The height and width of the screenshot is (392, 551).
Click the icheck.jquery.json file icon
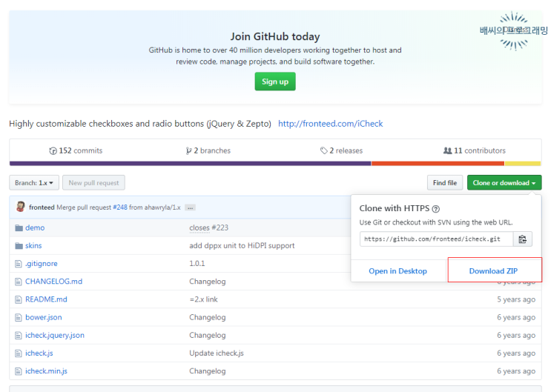click(19, 336)
